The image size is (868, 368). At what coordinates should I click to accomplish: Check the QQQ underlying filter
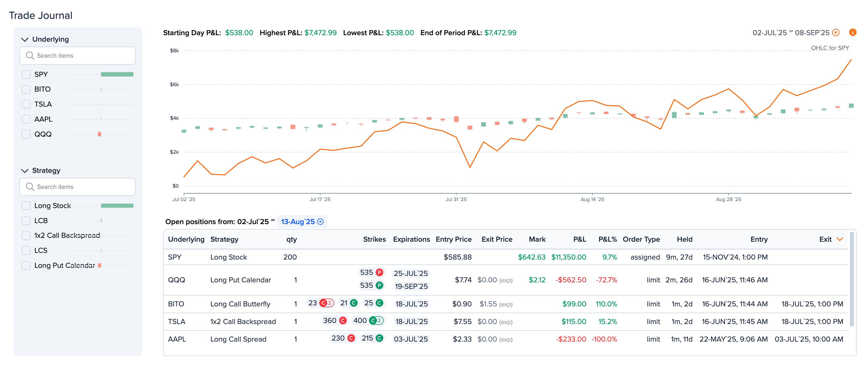(x=26, y=134)
